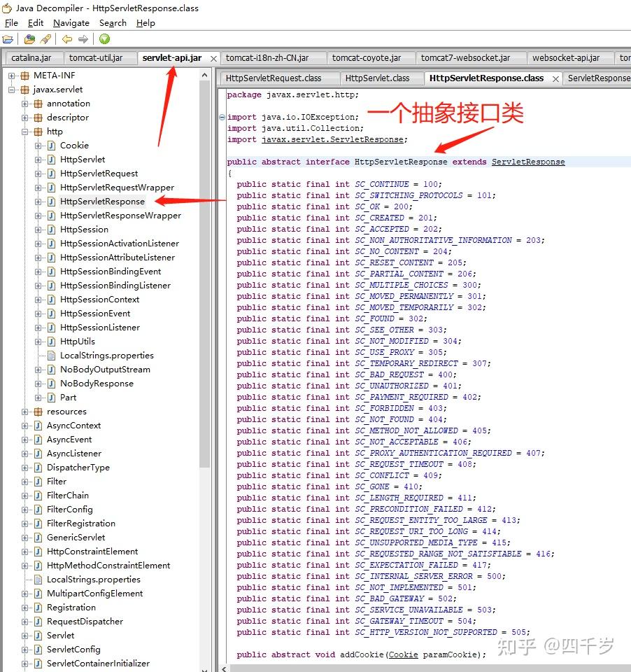
Task: Expand the AsyncContext class node
Action: 25,426
